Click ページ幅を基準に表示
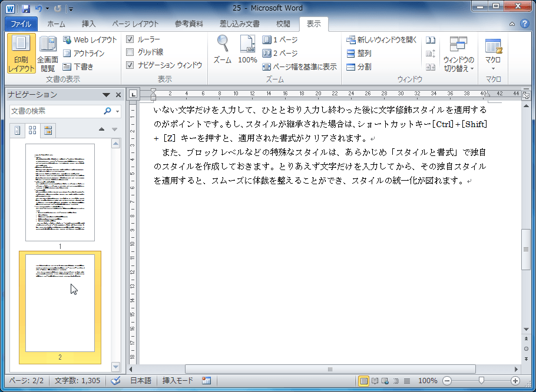The image size is (536, 392). [x=299, y=67]
